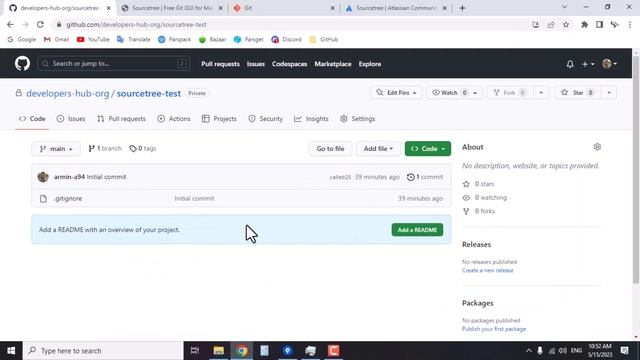
Task: Open the developers-hub-org organization link
Action: point(68,93)
